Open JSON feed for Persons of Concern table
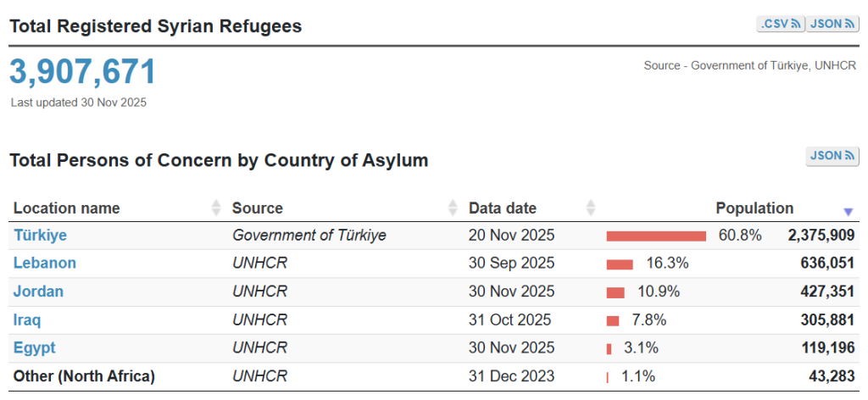The image size is (868, 400). pos(832,156)
